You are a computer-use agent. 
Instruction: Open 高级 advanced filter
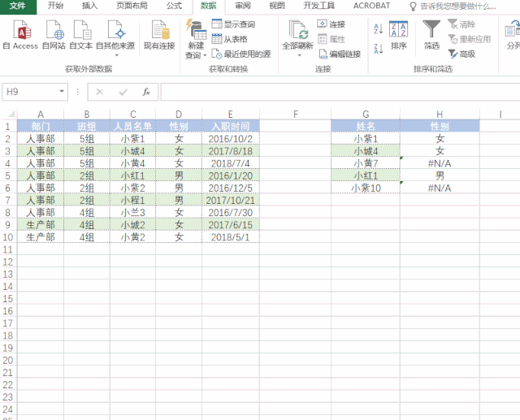(461, 54)
